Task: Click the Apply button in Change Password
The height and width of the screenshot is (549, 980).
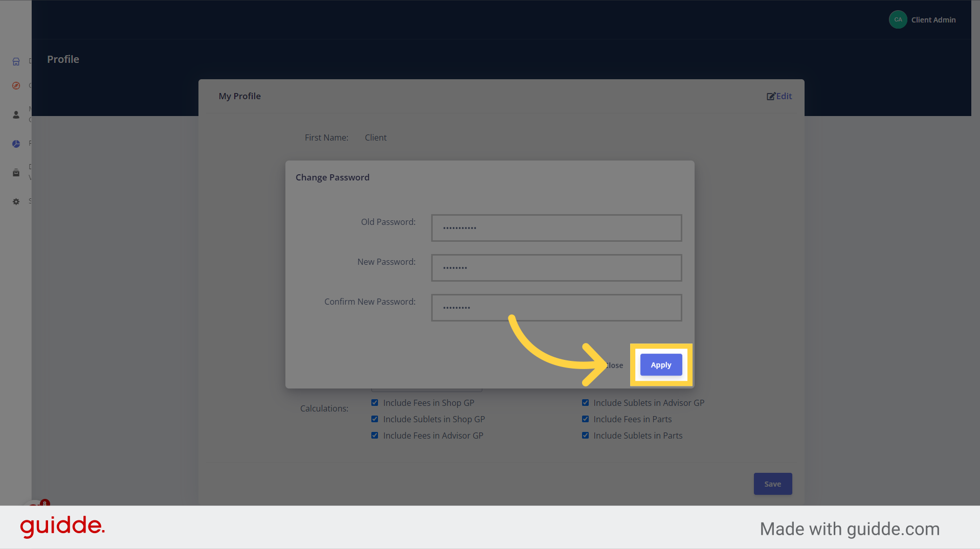Action: [x=661, y=365]
